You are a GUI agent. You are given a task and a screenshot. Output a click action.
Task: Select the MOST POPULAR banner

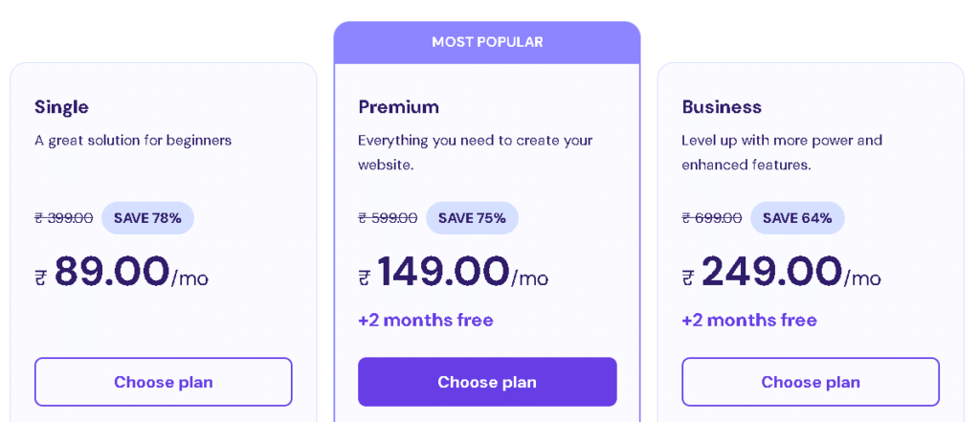[487, 42]
